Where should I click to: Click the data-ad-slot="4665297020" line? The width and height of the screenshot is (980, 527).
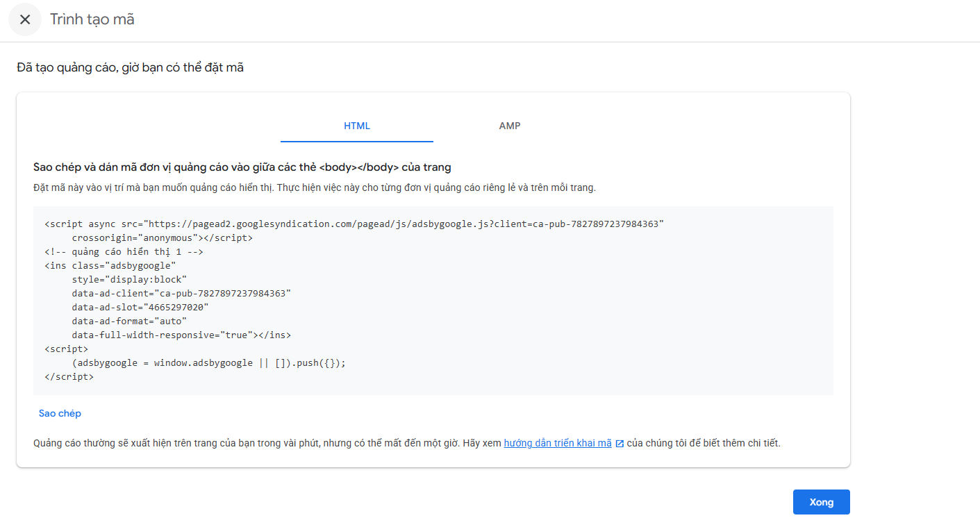[140, 307]
